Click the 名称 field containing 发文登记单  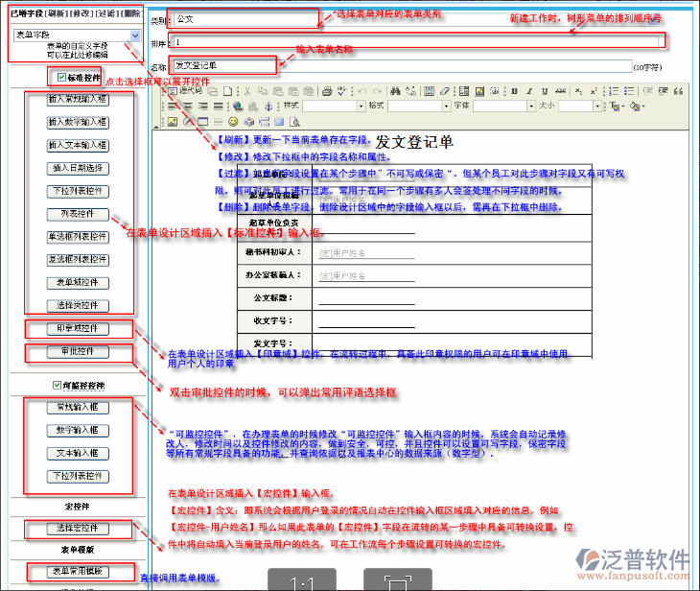tap(403, 66)
